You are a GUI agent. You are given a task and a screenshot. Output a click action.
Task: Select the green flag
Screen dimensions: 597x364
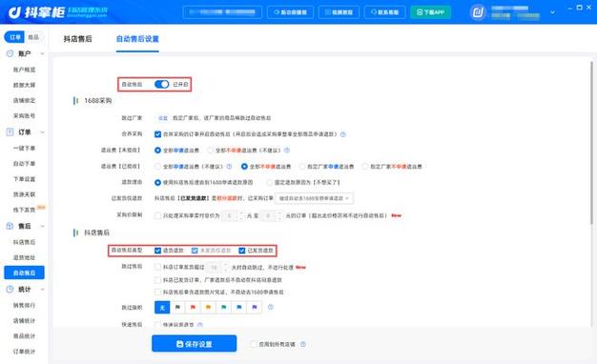coord(224,308)
